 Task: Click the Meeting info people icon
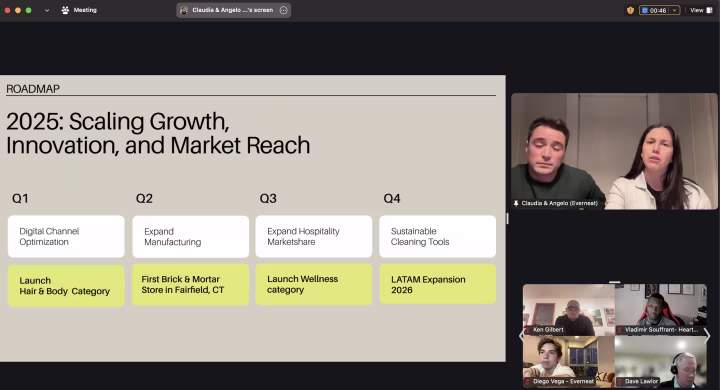tap(65, 10)
